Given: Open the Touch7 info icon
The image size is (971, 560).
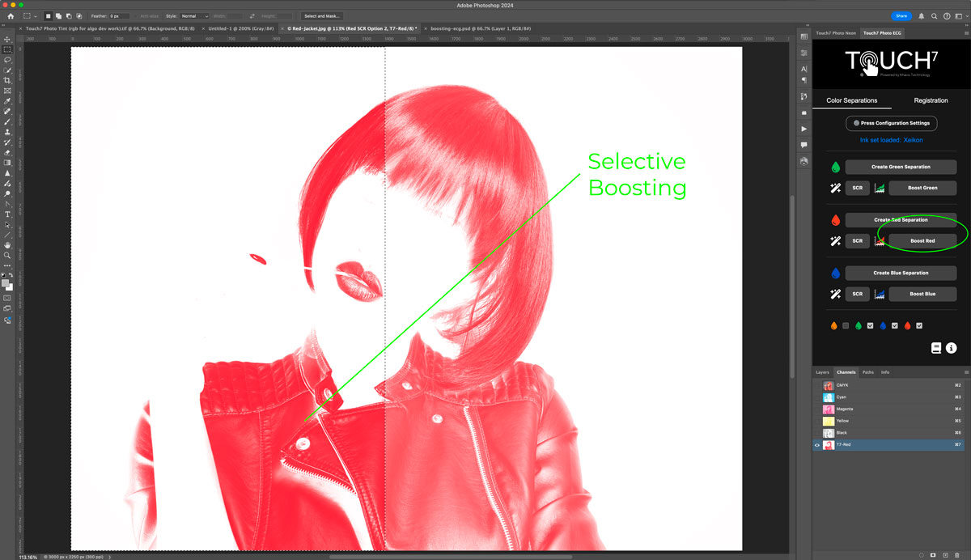Looking at the screenshot, I should (952, 348).
